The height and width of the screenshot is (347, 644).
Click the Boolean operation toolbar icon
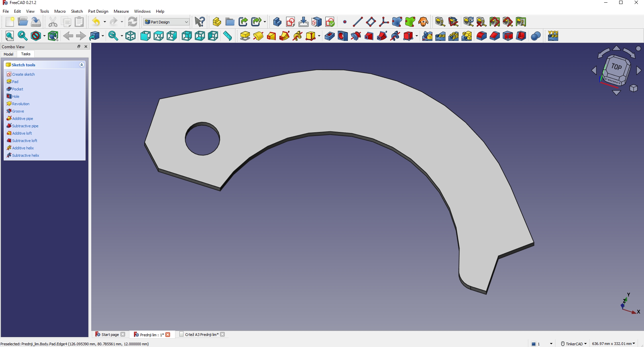click(536, 36)
